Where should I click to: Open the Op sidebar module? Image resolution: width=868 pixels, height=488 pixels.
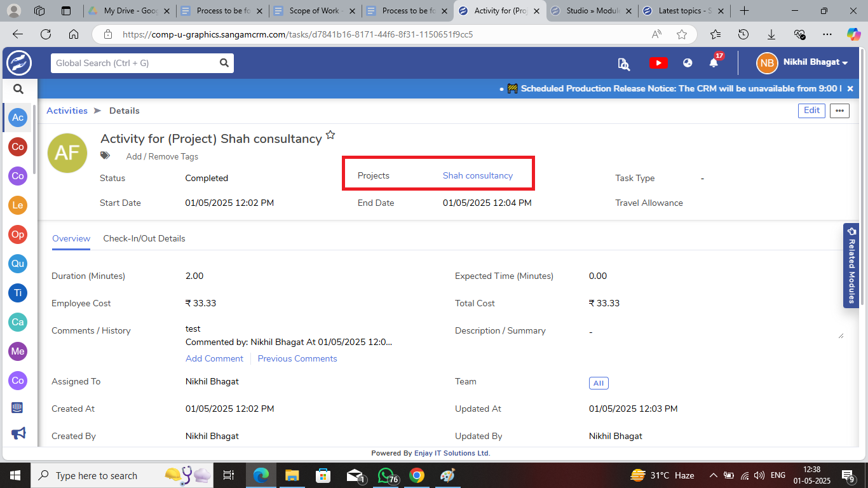(18, 234)
